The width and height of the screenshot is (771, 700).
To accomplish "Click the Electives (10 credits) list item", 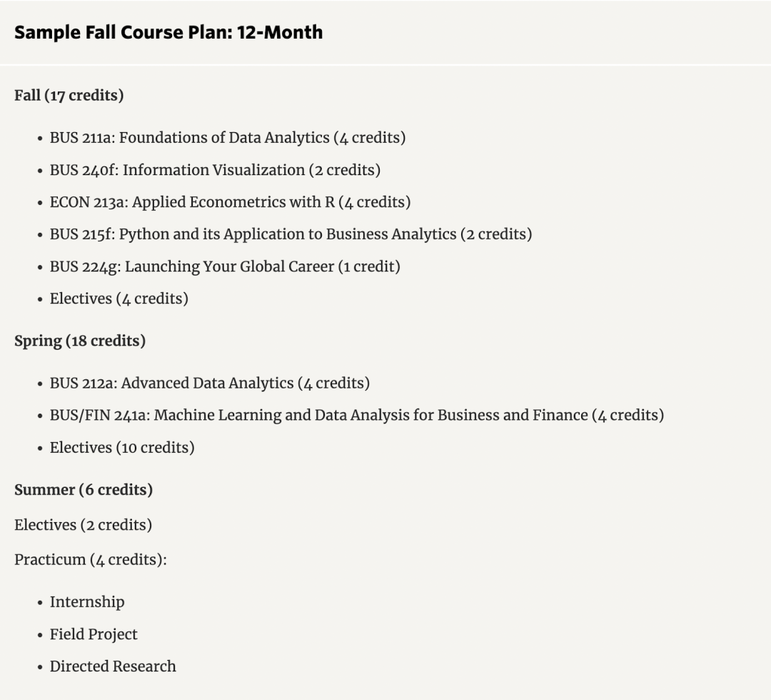I will (121, 448).
